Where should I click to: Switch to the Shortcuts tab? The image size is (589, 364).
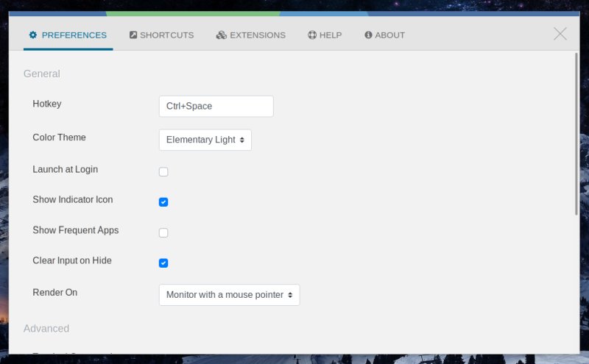(x=161, y=35)
